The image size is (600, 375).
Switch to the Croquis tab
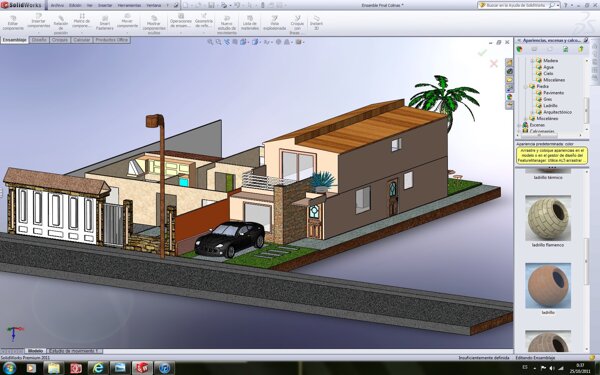(60, 40)
